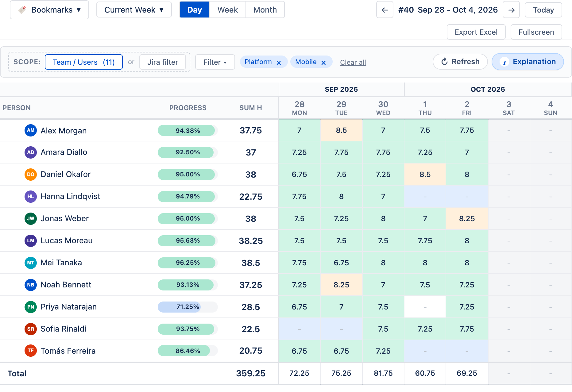The image size is (572, 392).
Task: Click Amara Diallo's 92.50% progress
Action: 188,152
